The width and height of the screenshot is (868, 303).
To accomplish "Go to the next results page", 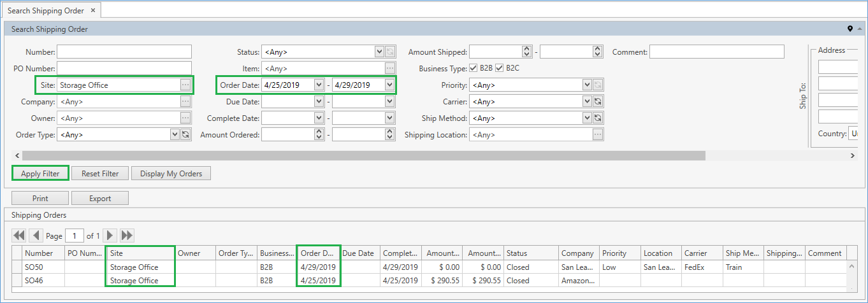I will click(110, 236).
